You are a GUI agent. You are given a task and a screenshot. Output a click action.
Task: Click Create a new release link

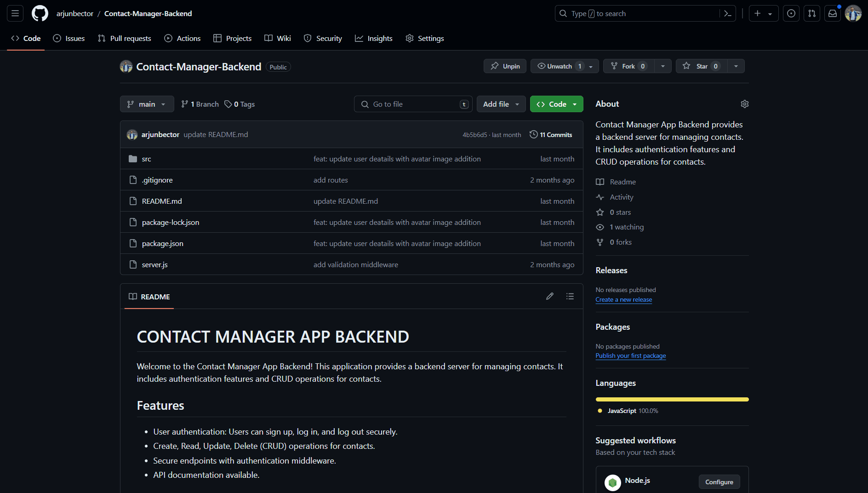coord(623,300)
